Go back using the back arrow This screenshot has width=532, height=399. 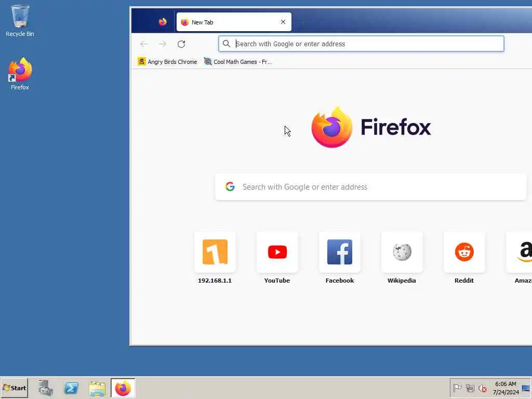144,44
